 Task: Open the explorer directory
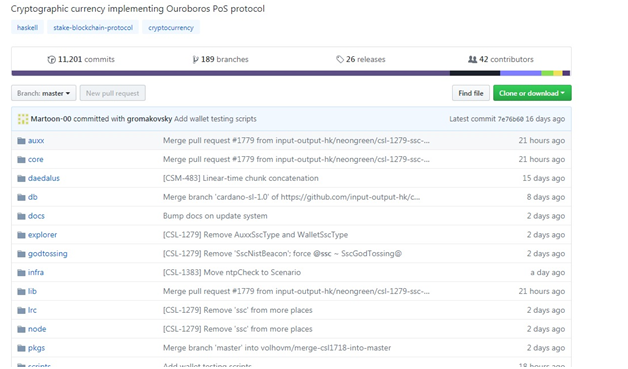tap(42, 235)
